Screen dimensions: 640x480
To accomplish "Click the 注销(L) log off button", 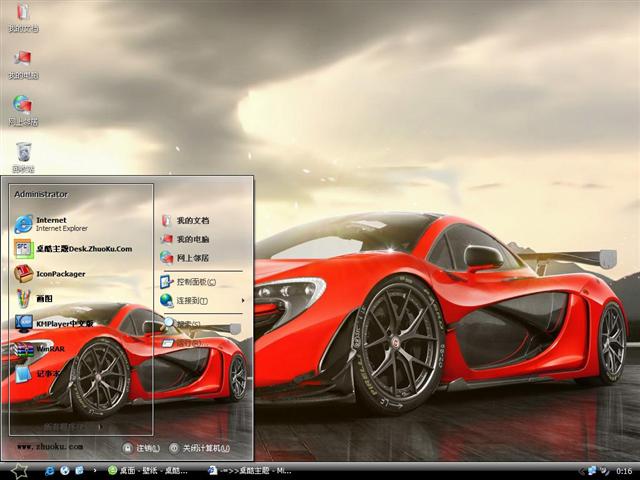I will (x=142, y=448).
